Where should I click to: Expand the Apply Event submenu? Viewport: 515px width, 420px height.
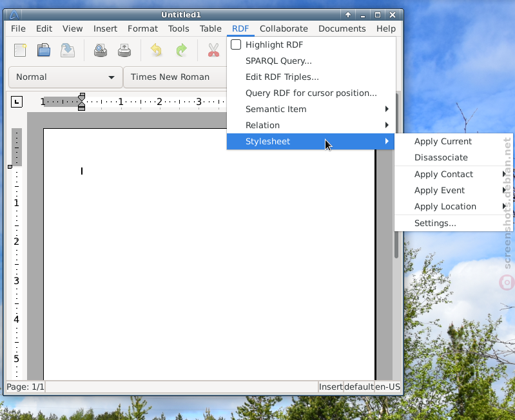453,190
